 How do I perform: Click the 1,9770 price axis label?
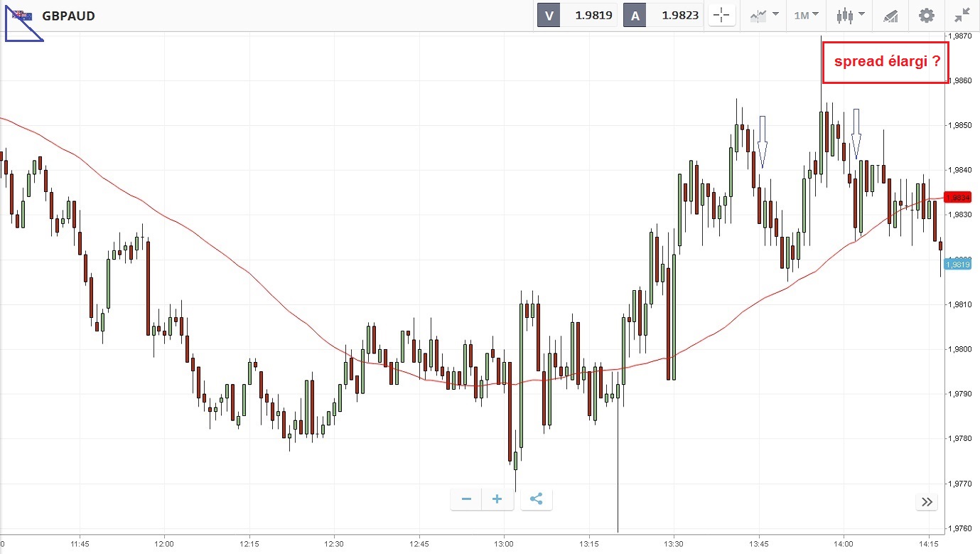coord(959,484)
